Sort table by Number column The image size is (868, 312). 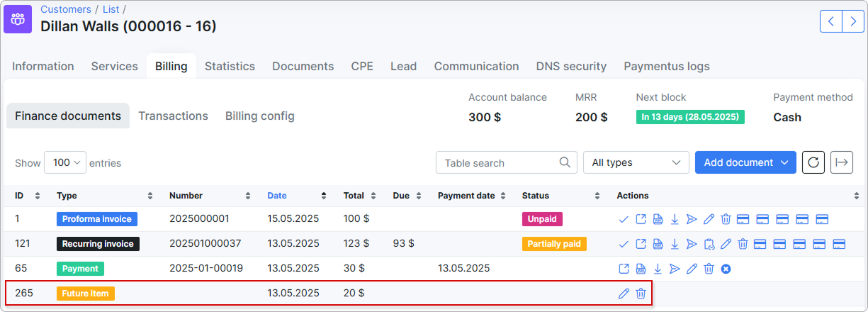click(x=210, y=196)
